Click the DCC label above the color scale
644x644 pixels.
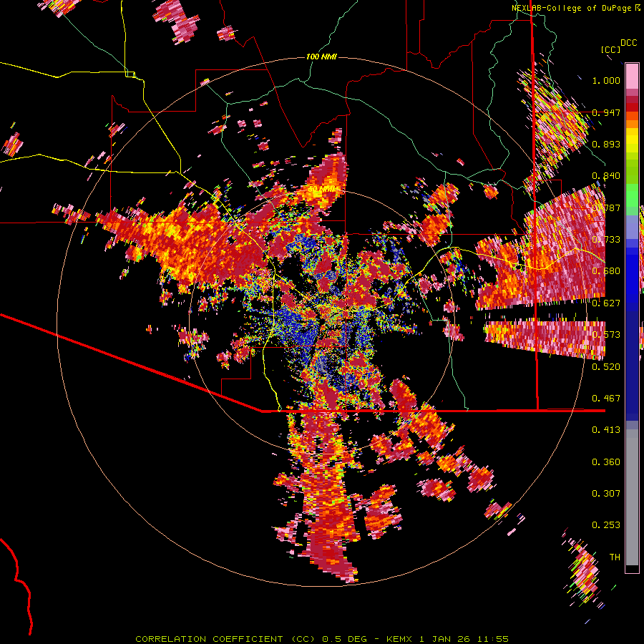tap(628, 43)
